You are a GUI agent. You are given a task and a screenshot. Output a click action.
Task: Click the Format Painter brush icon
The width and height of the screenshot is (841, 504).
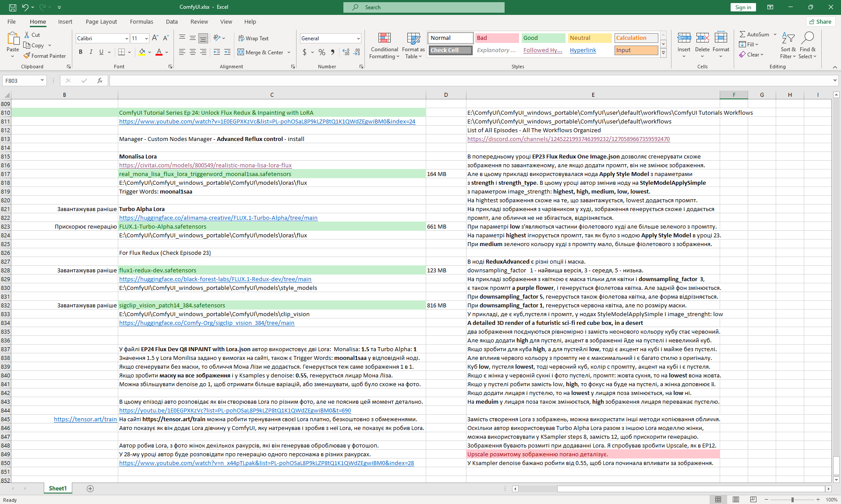[27, 56]
